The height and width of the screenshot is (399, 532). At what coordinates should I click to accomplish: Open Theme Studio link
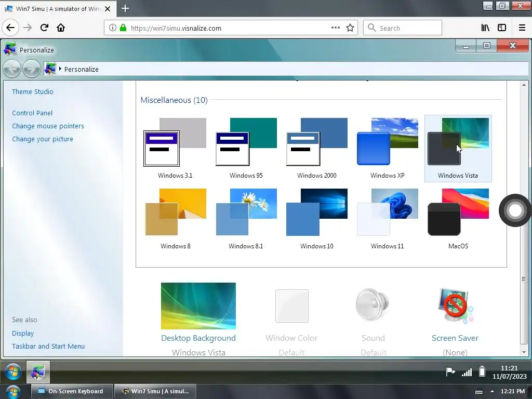pos(33,91)
